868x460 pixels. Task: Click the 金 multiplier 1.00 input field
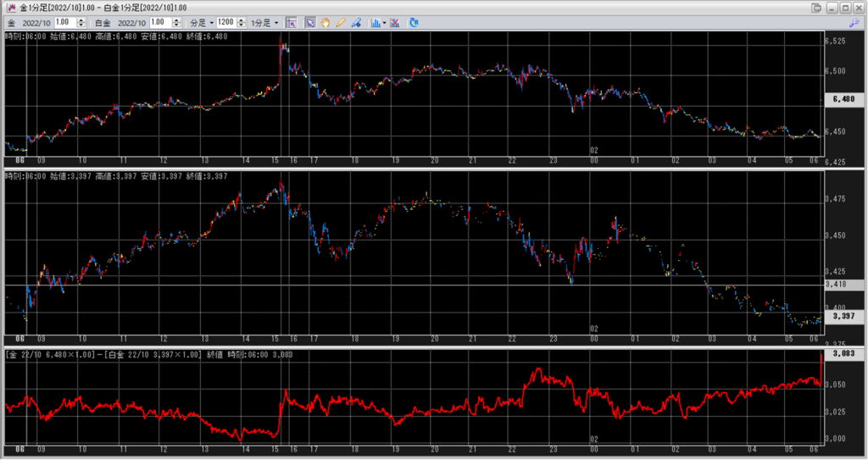[64, 22]
